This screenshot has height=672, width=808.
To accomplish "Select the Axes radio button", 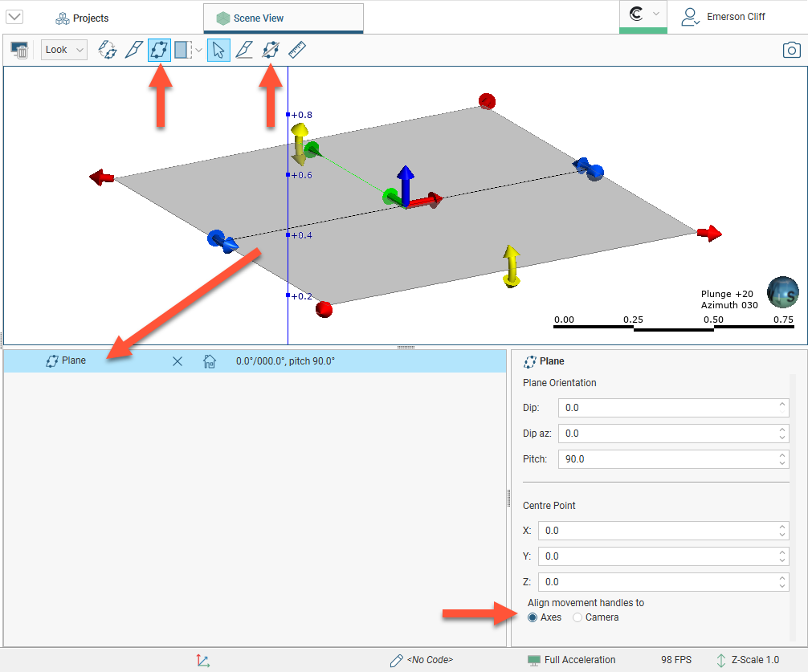I will tap(533, 617).
